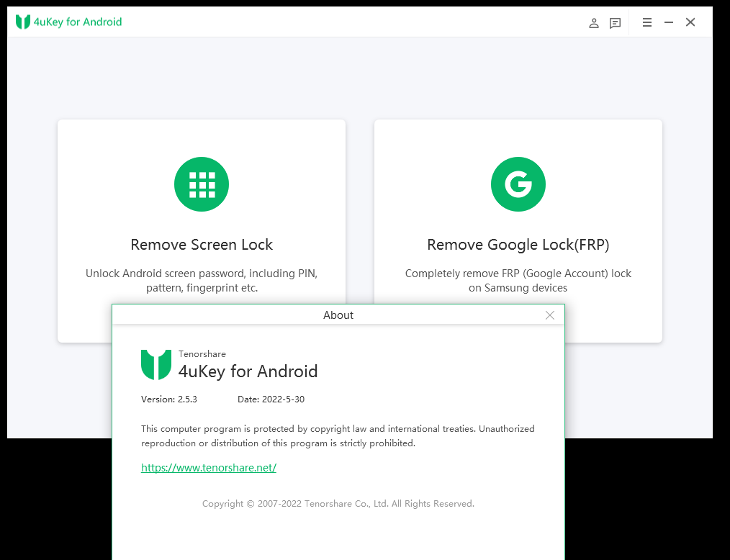Open the feedback message icon
Screen dimensions: 730x560
tap(615, 23)
